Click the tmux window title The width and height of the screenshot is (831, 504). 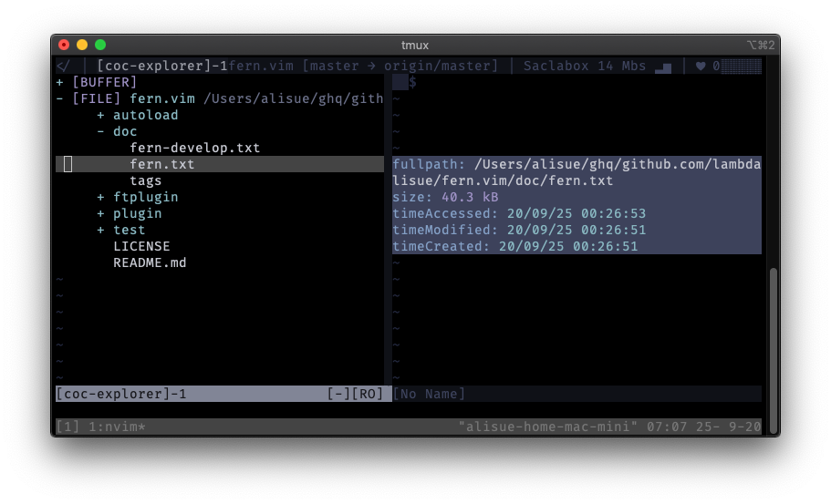(415, 46)
